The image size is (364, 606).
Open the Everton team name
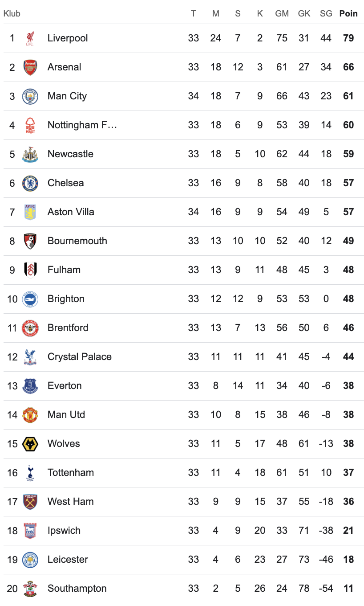(65, 386)
